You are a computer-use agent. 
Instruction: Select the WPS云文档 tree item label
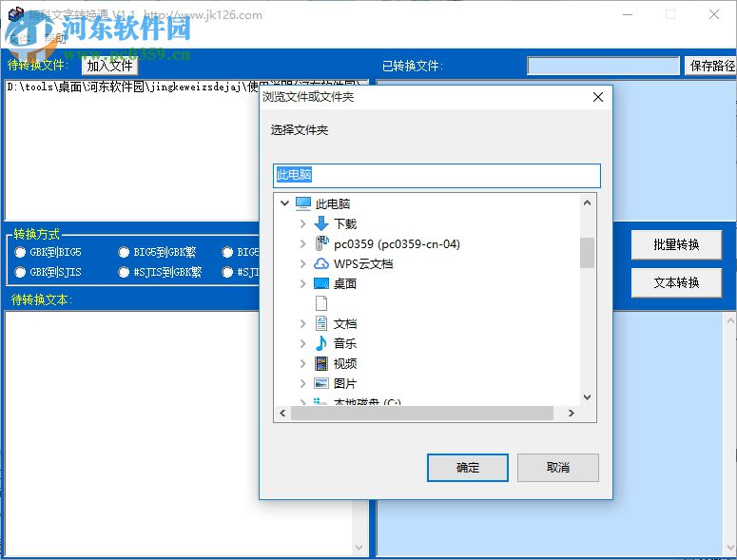[363, 263]
